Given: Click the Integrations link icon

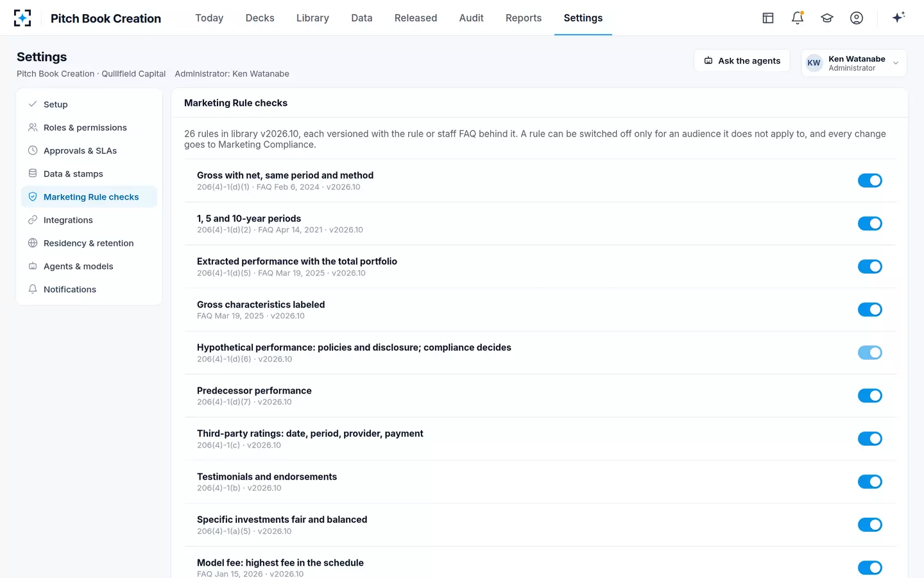Looking at the screenshot, I should point(33,220).
